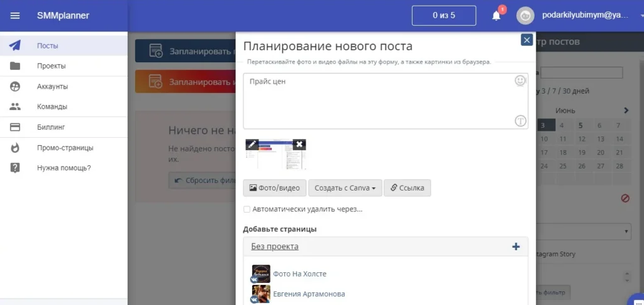This screenshot has height=305, width=644.
Task: Select the Евгения Артамонова page
Action: tap(309, 294)
